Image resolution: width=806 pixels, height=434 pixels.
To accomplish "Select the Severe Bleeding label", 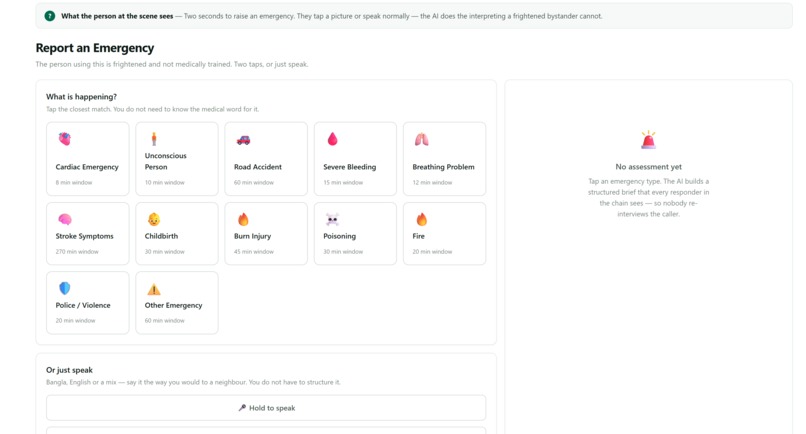I will pyautogui.click(x=350, y=167).
